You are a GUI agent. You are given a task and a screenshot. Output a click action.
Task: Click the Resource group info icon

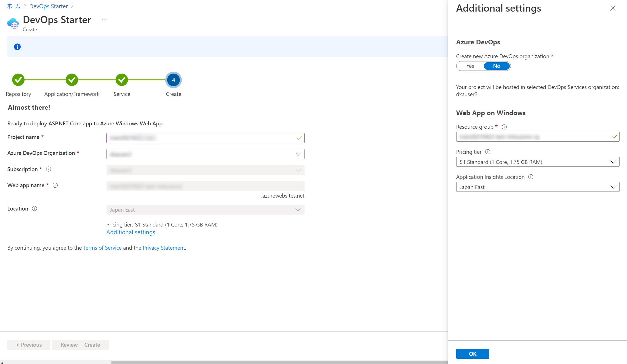(504, 127)
